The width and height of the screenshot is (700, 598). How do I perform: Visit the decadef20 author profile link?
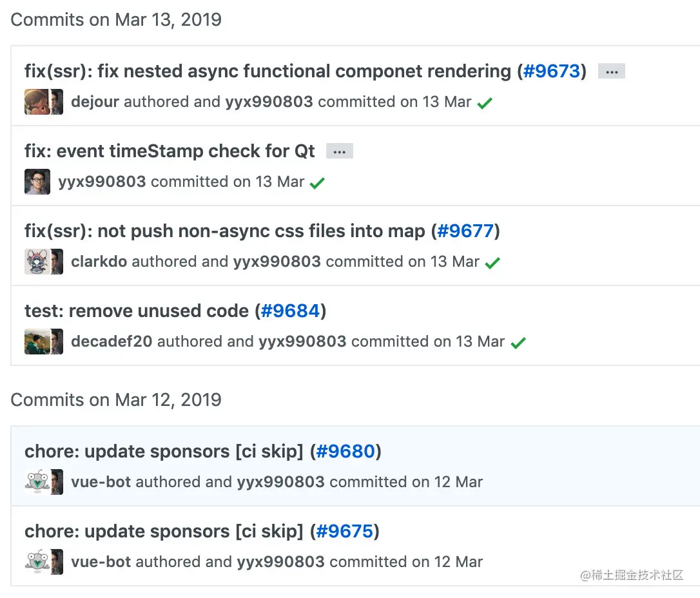click(x=112, y=342)
